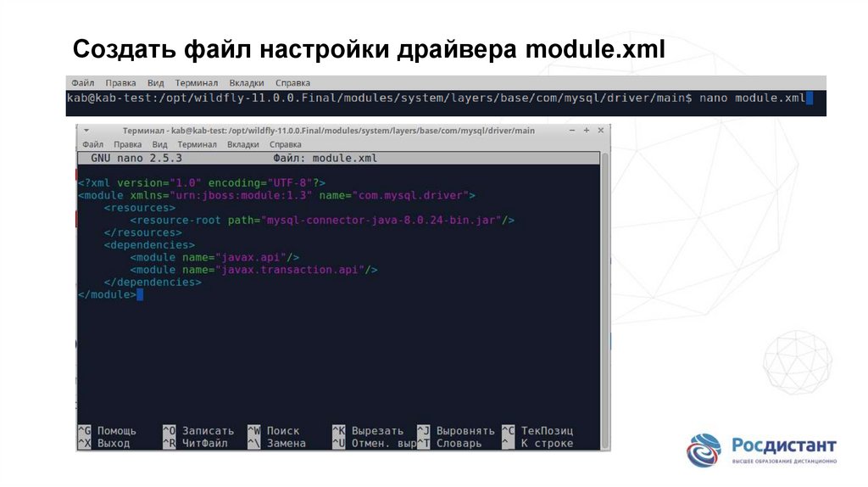Close the nano terminal window
The image size is (868, 487).
tap(601, 130)
